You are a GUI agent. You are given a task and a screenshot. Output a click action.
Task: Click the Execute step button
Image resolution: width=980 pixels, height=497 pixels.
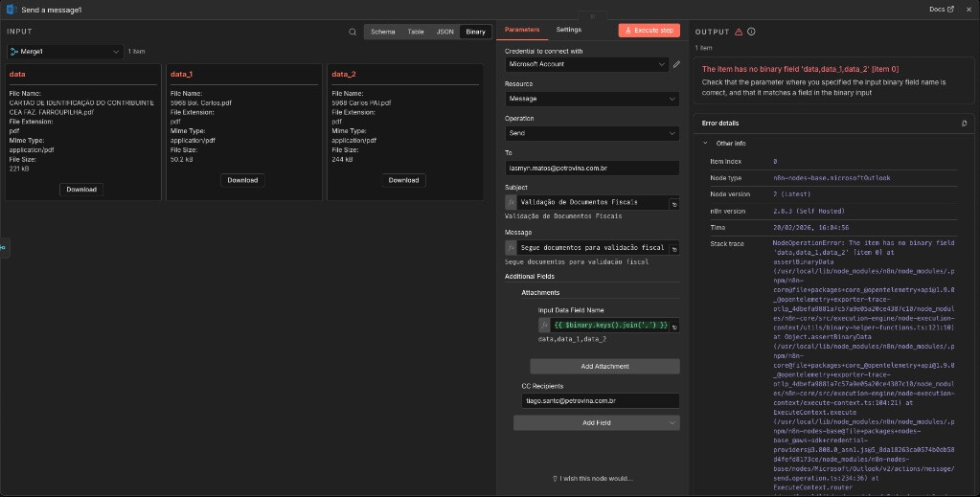[650, 31]
